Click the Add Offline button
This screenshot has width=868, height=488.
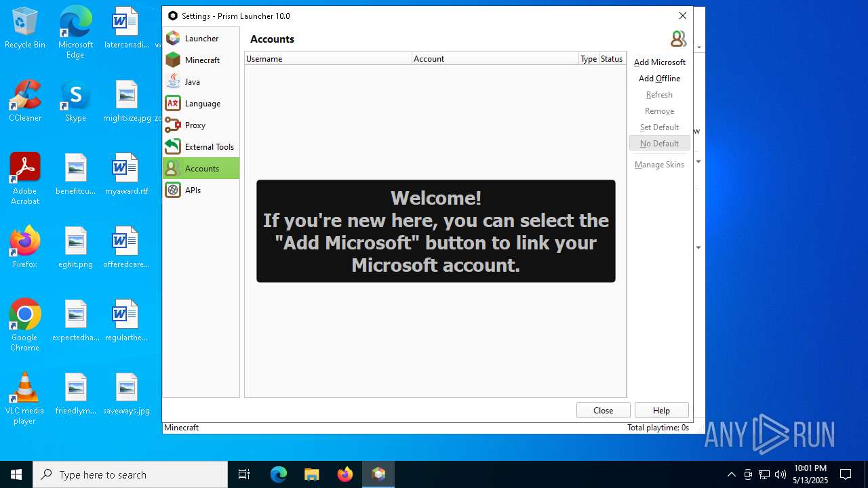(x=659, y=78)
